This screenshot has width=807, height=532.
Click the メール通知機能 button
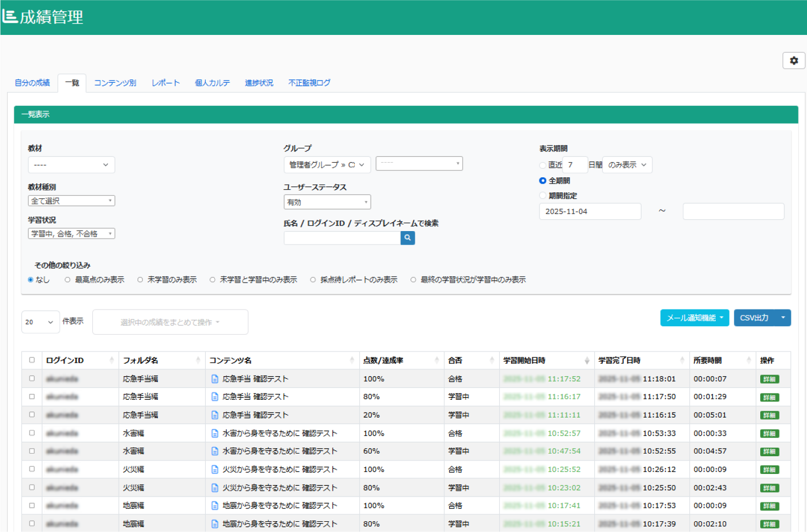pyautogui.click(x=694, y=318)
